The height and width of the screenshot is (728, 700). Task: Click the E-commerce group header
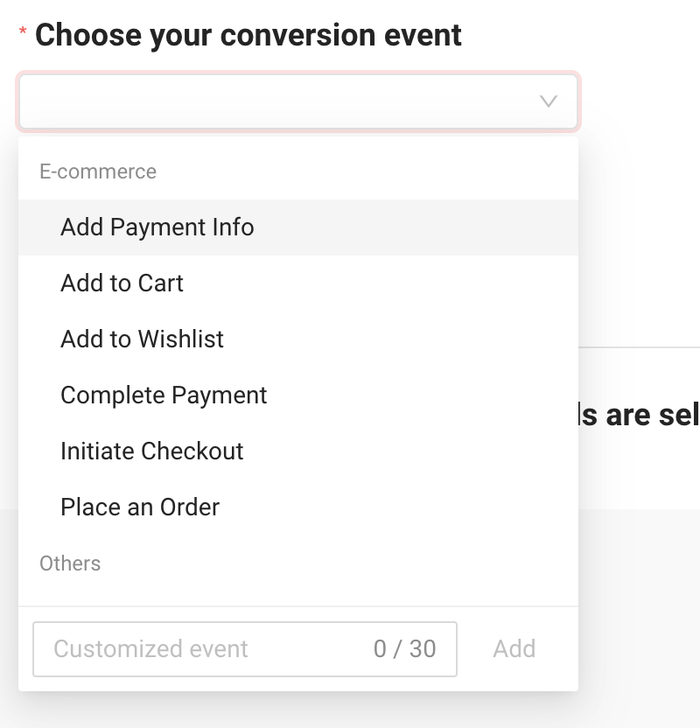coord(98,171)
